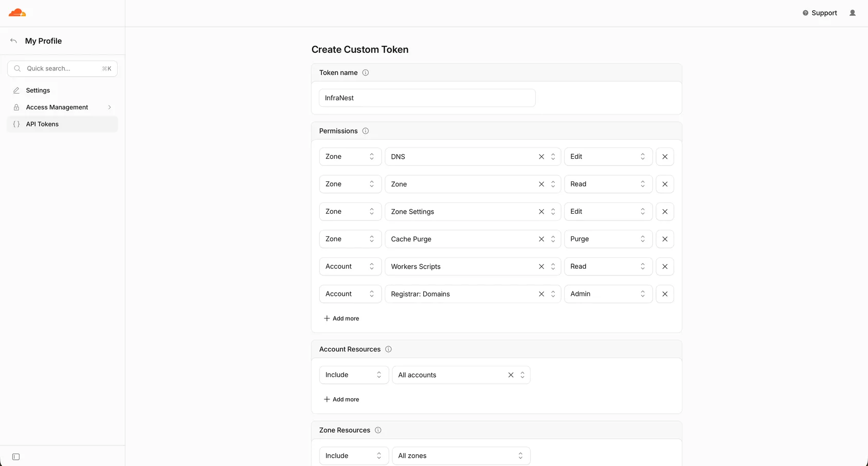868x466 pixels.
Task: Click the Token name input field
Action: pyautogui.click(x=427, y=98)
